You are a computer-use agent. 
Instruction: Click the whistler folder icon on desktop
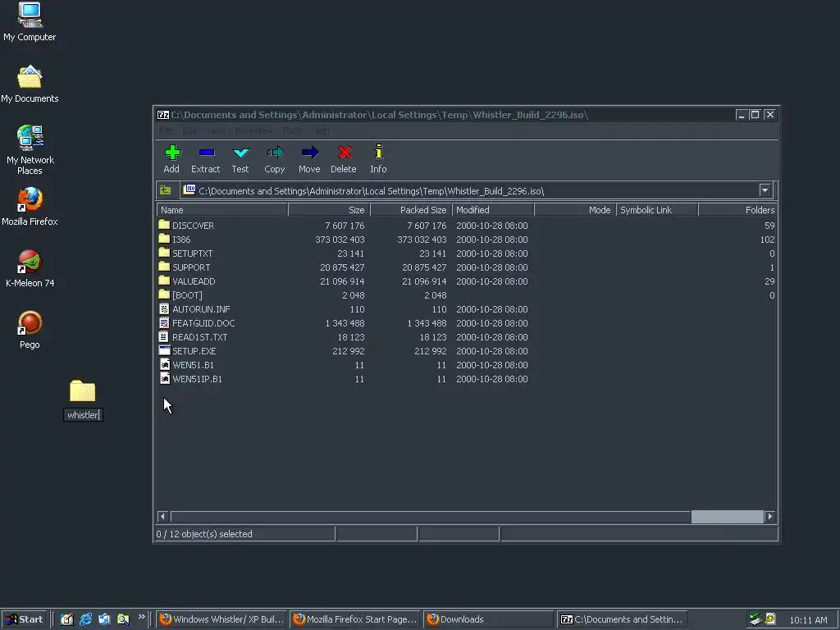pos(83,391)
